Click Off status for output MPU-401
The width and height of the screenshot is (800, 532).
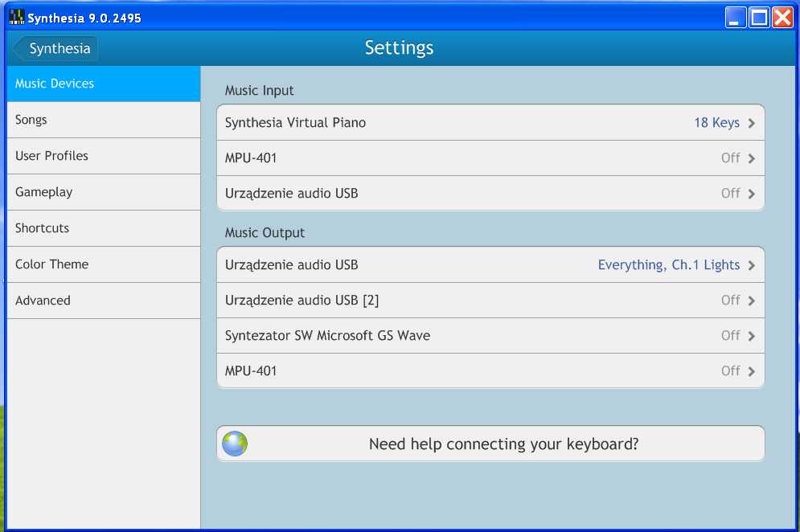[731, 370]
